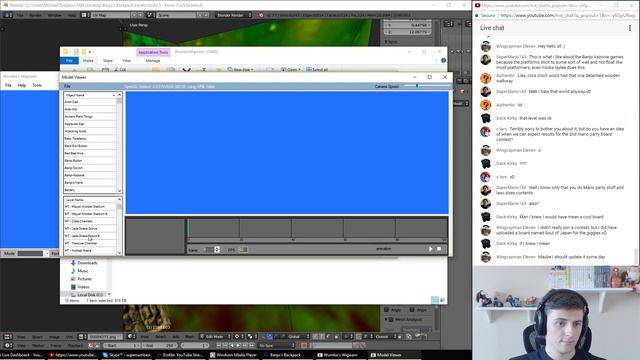Open Blender's Window menu
The image size is (640, 360).
54,15
